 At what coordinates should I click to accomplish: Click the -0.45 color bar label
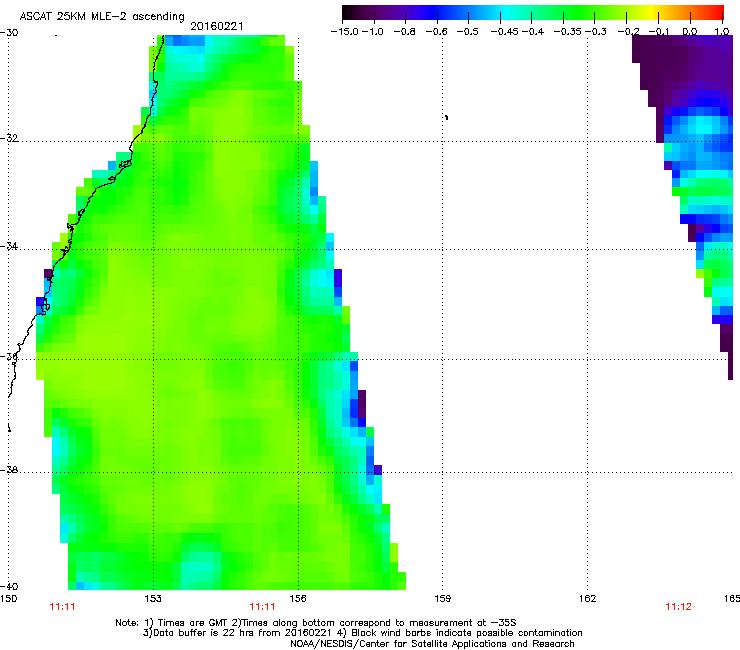505,32
